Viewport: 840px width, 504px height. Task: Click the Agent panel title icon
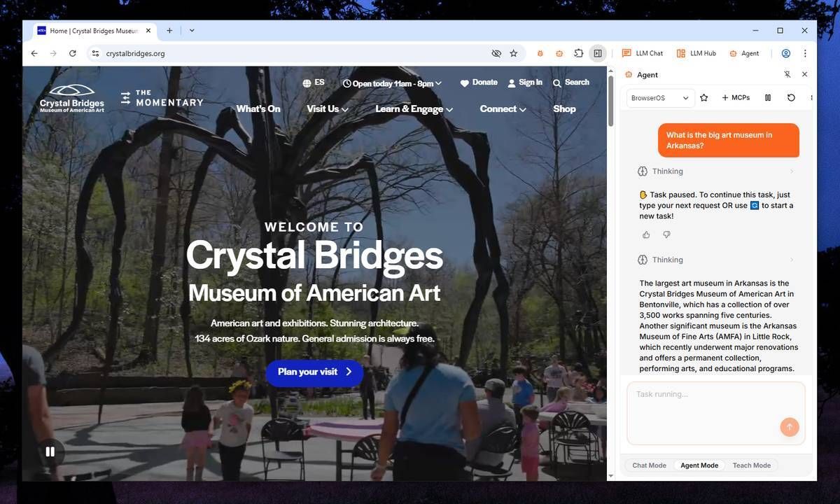click(x=629, y=75)
